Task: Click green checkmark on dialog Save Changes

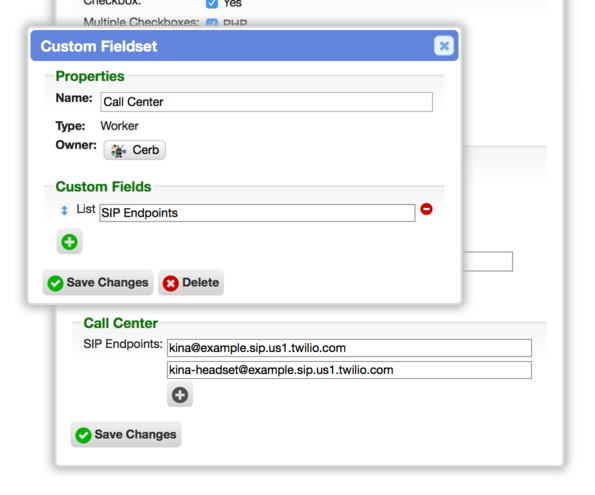Action: tap(55, 283)
